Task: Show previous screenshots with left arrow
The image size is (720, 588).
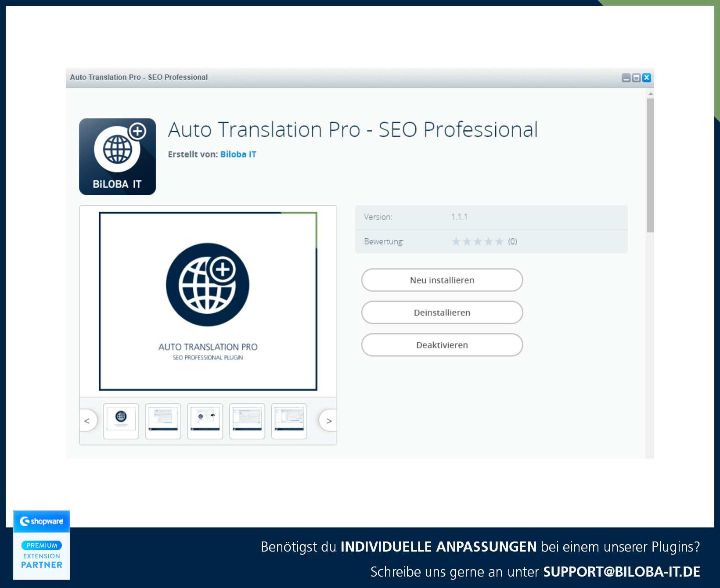Action: click(x=87, y=421)
